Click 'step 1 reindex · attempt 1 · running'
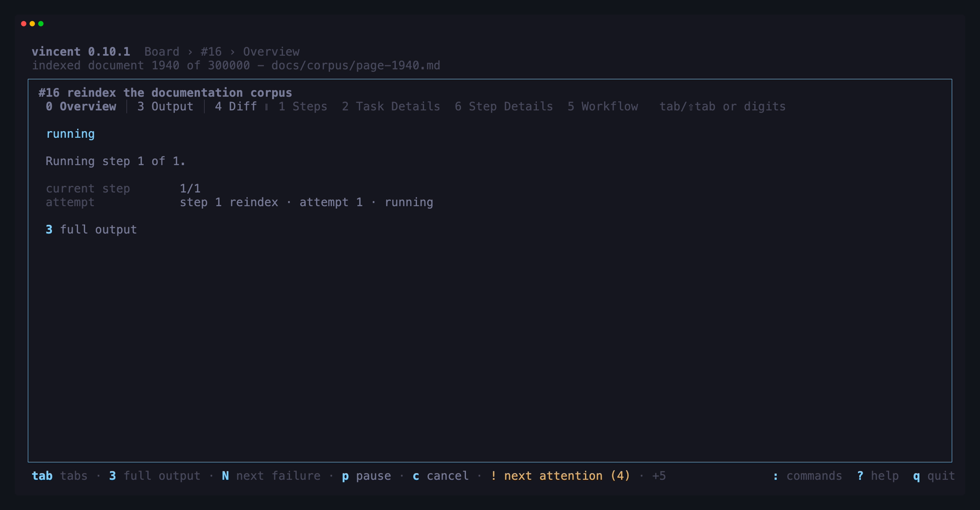This screenshot has height=510, width=980. click(x=306, y=202)
